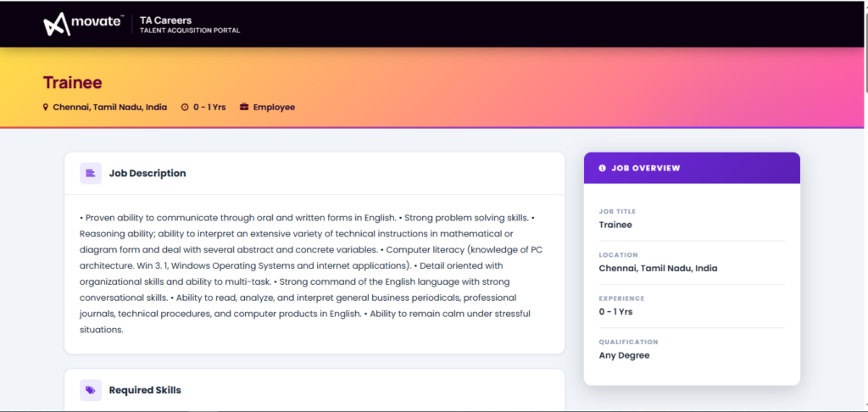Screen dimensions: 868x412
Task: Click the Movate logo icon
Action: (x=57, y=24)
